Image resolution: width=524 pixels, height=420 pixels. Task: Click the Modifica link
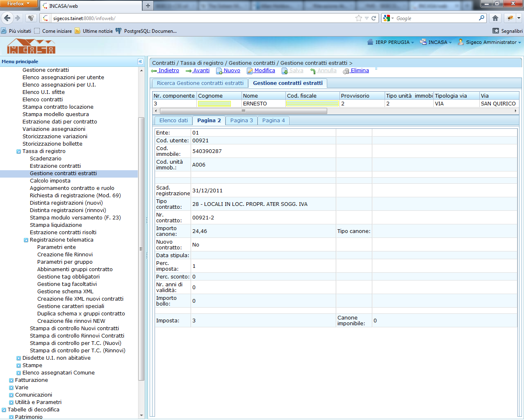tap(265, 71)
